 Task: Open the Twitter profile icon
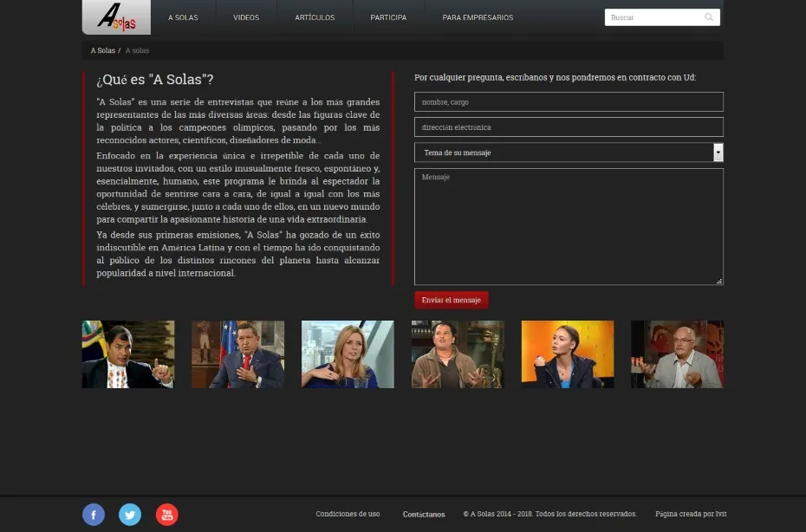point(130,515)
